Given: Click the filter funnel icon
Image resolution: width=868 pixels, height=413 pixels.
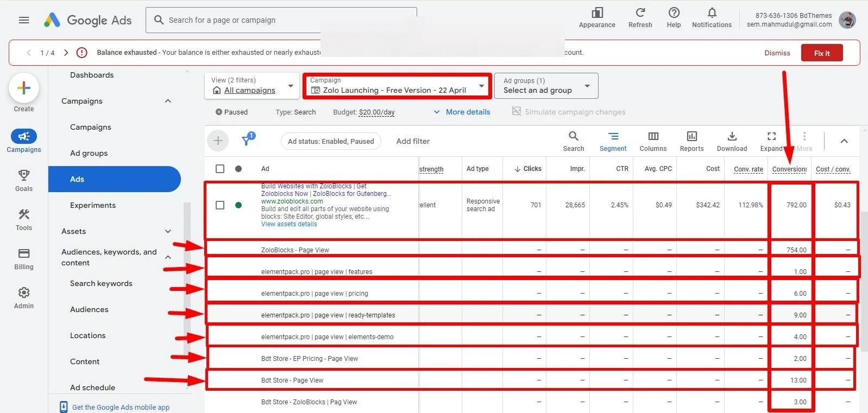Looking at the screenshot, I should pos(247,140).
